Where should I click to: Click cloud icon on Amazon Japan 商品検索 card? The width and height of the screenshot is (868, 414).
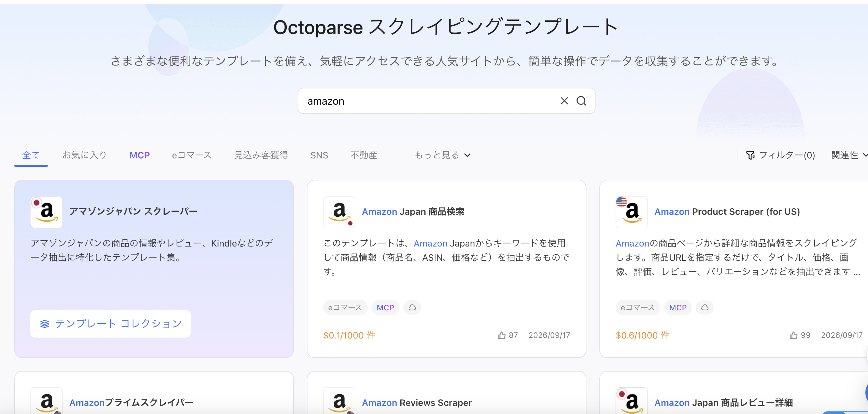click(x=412, y=307)
